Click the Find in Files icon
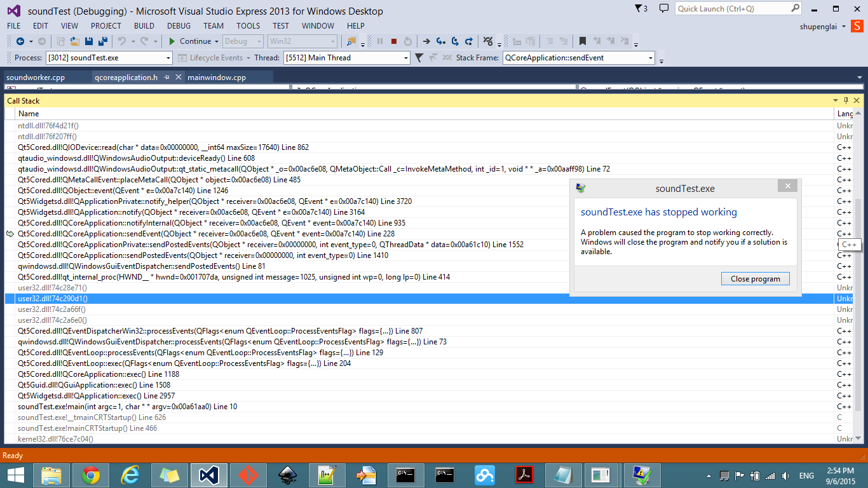 [351, 41]
